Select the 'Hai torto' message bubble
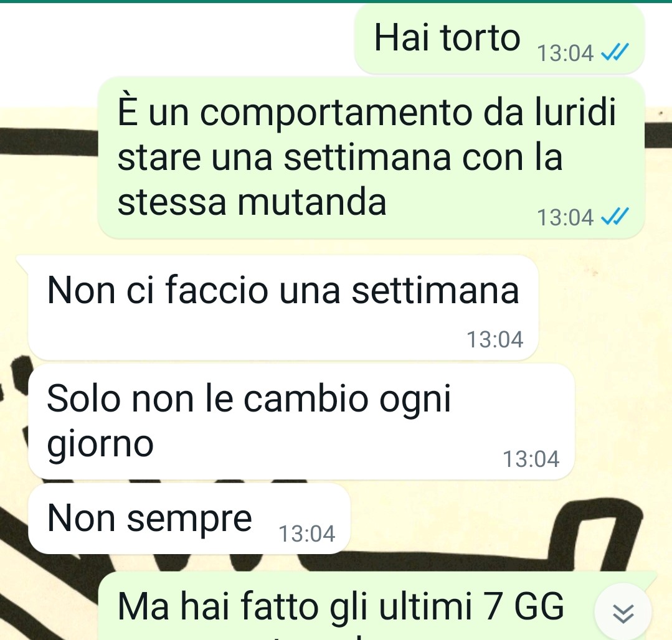Image resolution: width=672 pixels, height=640 pixels. point(499,40)
